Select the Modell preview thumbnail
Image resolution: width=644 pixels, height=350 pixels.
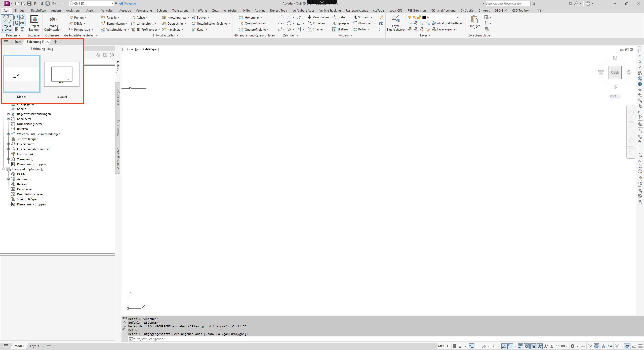[x=22, y=74]
